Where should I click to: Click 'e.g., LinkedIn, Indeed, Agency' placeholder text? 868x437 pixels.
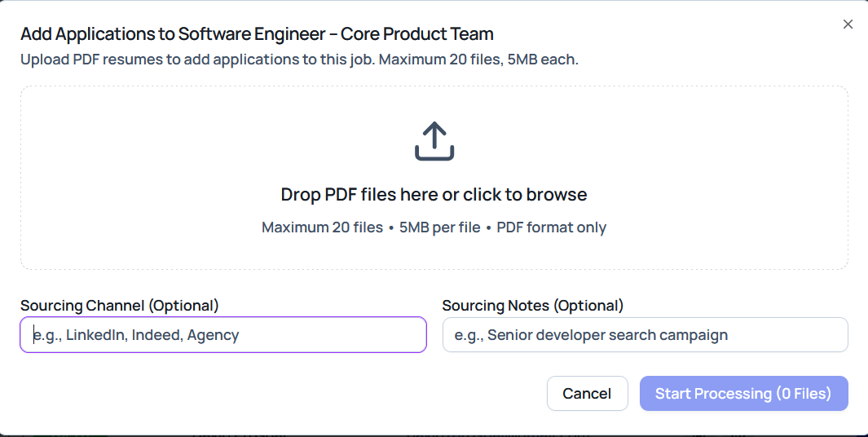point(136,335)
